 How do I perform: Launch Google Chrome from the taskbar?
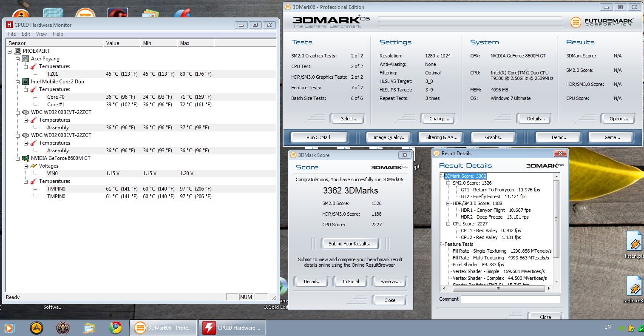[116, 328]
